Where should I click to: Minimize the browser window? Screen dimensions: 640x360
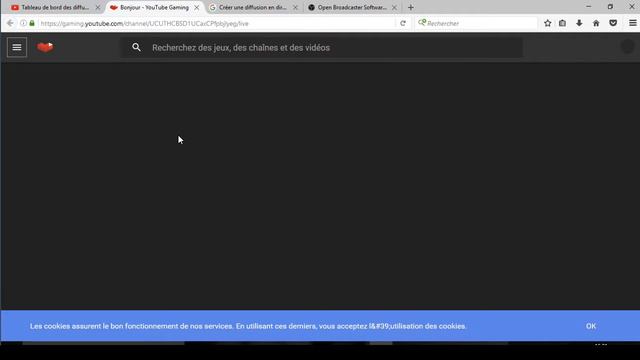click(x=589, y=7)
